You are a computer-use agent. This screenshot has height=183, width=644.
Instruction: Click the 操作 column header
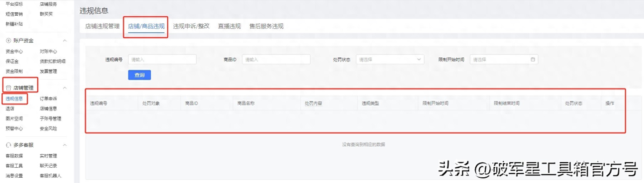tap(610, 103)
